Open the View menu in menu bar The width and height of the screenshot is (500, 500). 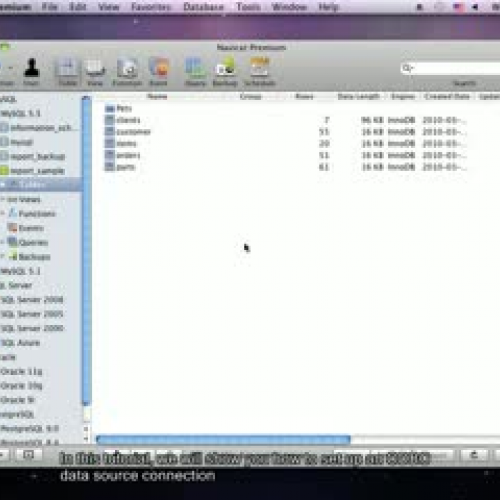pyautogui.click(x=109, y=7)
